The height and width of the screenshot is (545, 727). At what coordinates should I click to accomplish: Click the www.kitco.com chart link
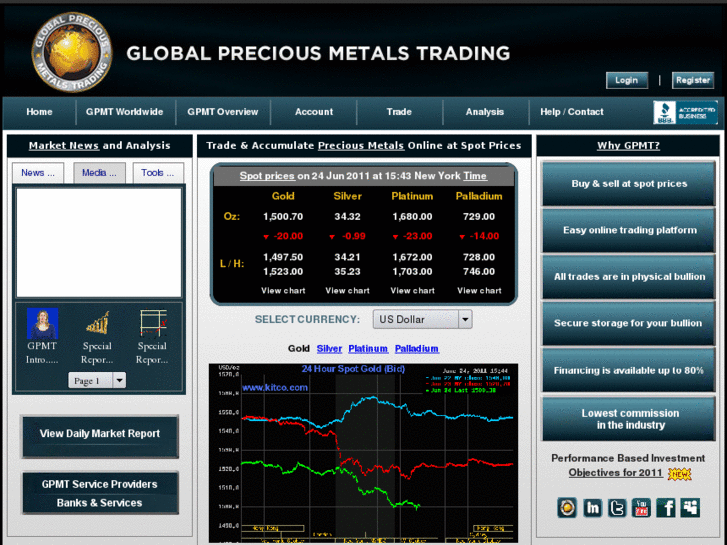coord(274,387)
